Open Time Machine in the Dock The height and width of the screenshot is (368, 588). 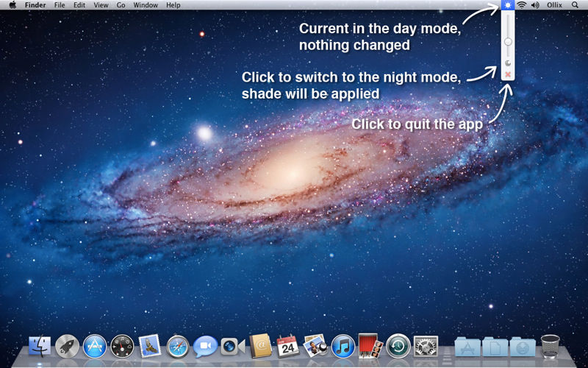[398, 346]
